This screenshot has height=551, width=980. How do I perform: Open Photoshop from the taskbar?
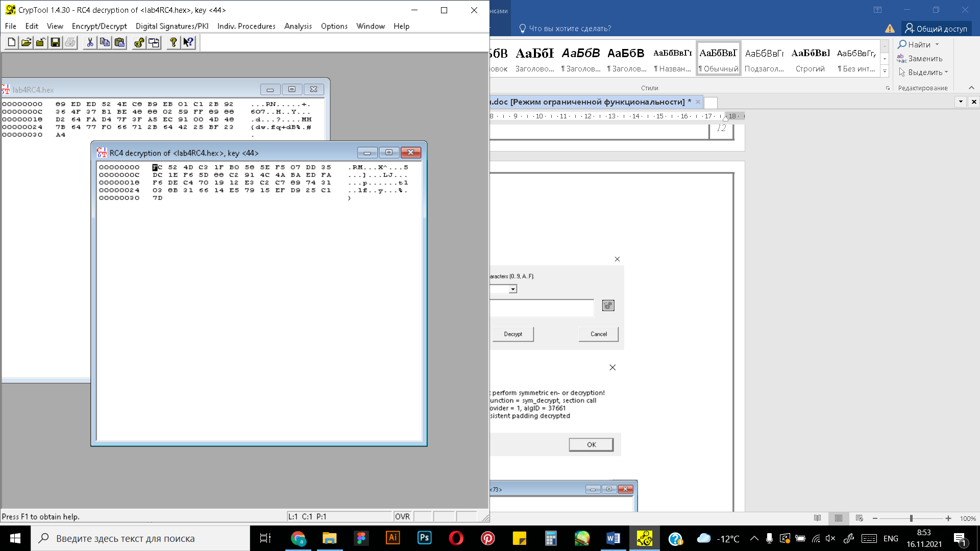click(425, 538)
